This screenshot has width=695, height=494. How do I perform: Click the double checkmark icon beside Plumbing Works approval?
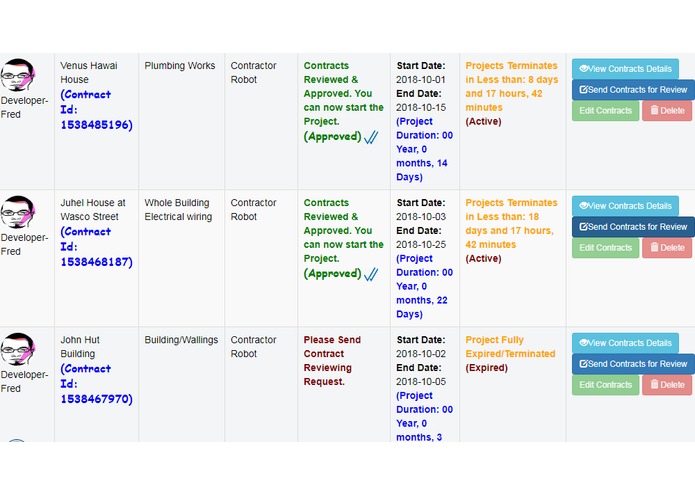tap(371, 137)
